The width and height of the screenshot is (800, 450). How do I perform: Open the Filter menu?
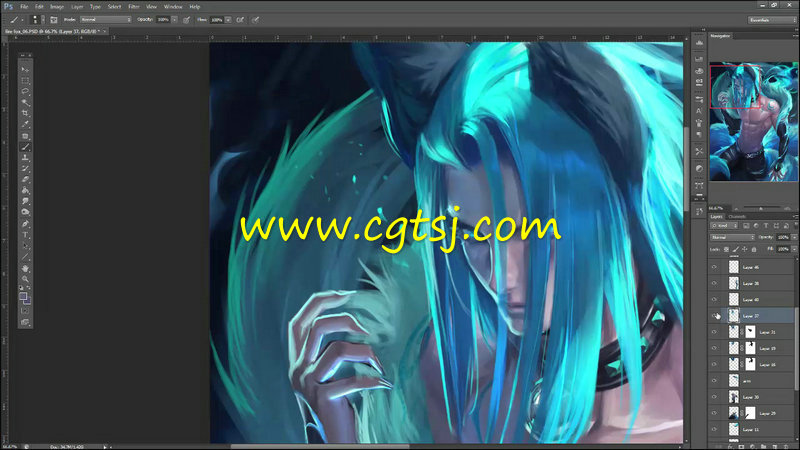(134, 7)
